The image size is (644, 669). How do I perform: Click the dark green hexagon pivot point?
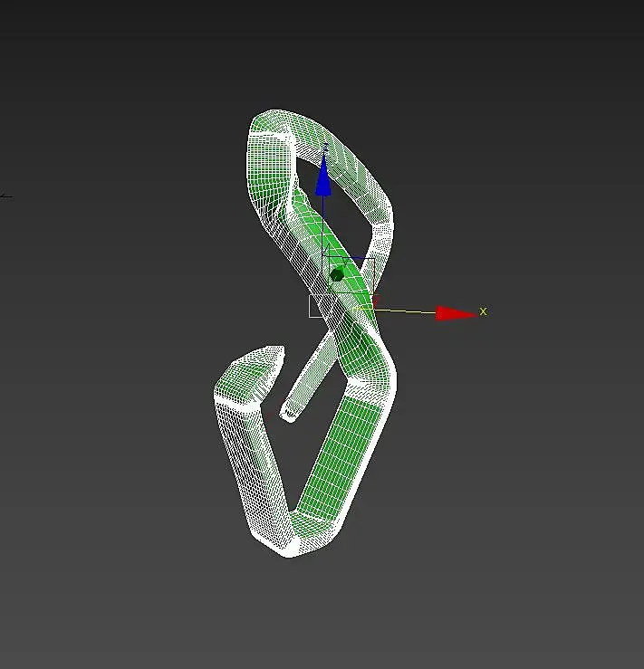click(x=337, y=275)
